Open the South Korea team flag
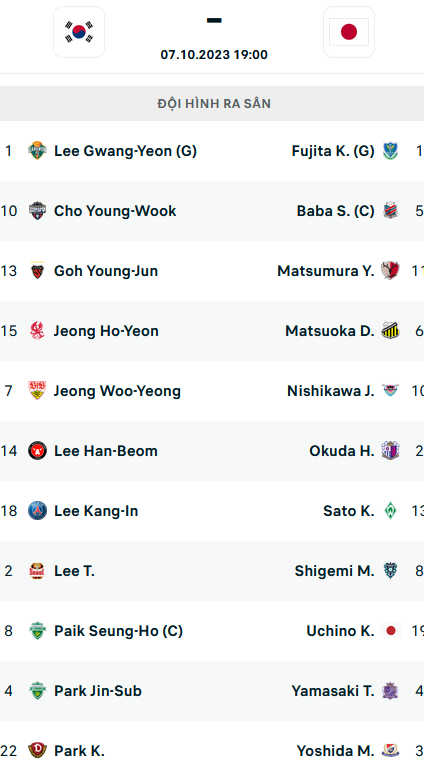 79,32
